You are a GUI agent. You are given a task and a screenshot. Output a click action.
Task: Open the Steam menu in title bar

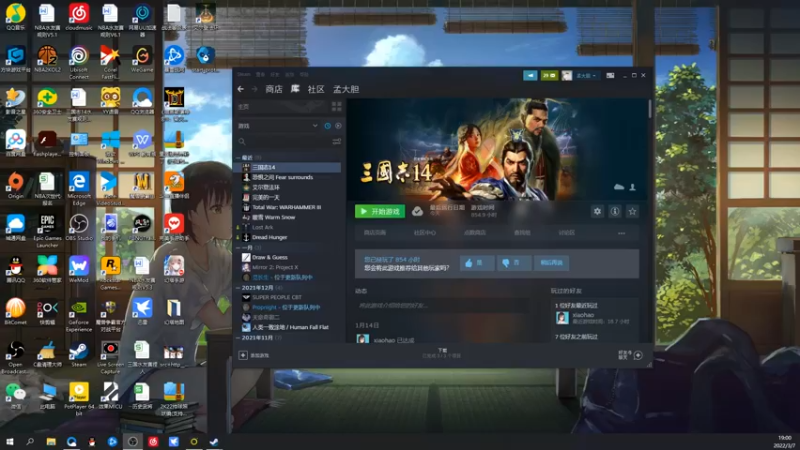(x=244, y=74)
